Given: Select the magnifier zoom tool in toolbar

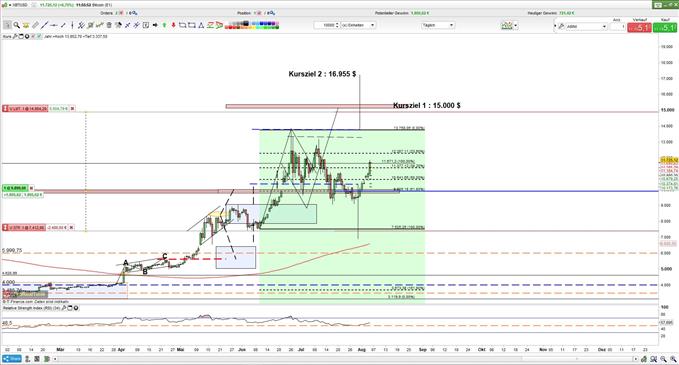Looking at the screenshot, I should coord(16,25).
